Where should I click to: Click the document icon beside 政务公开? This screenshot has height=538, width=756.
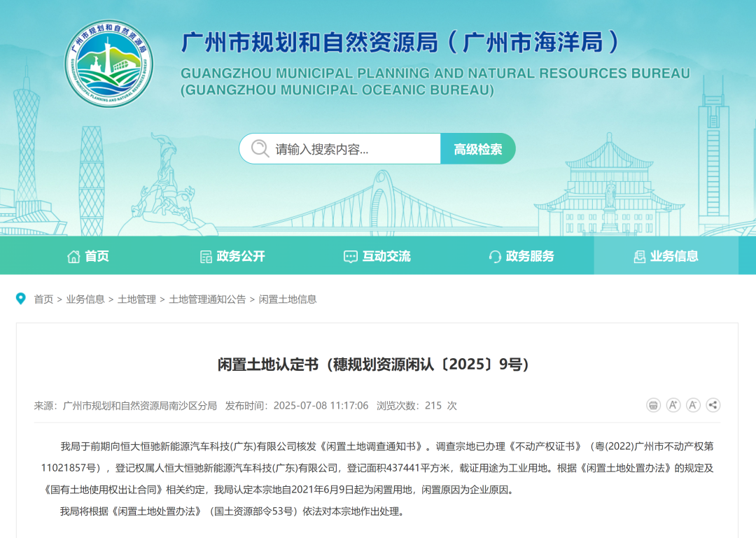(206, 257)
